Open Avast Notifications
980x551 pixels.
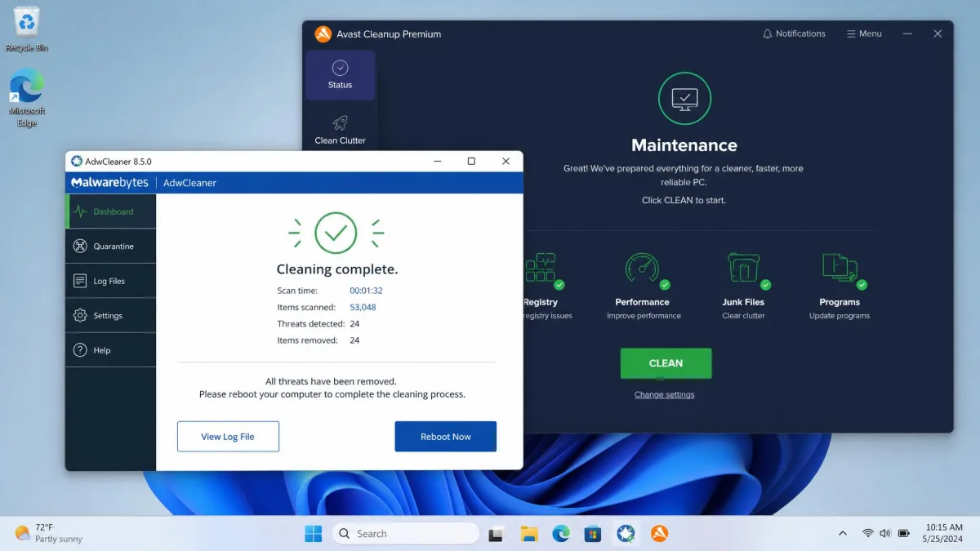794,33
